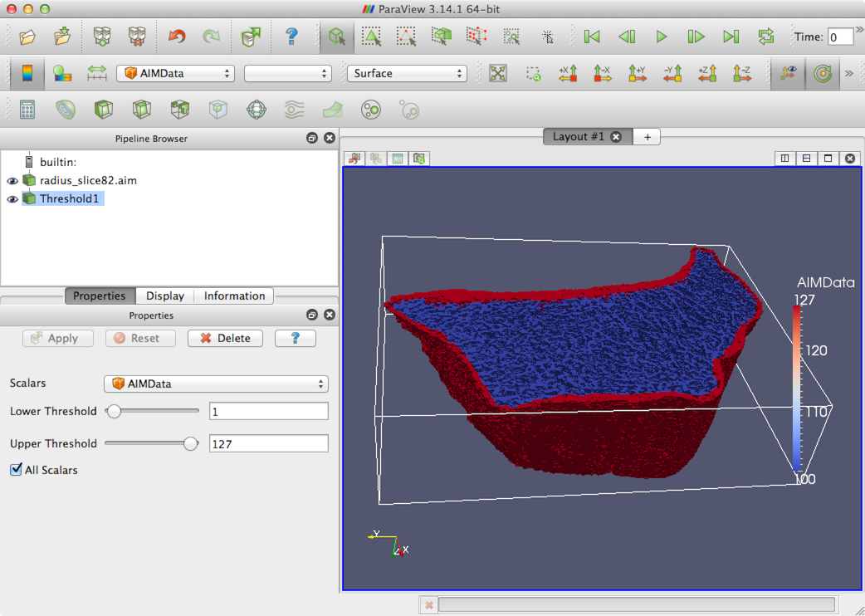Image resolution: width=865 pixels, height=616 pixels.
Task: Switch to the Properties tab
Action: [x=100, y=296]
